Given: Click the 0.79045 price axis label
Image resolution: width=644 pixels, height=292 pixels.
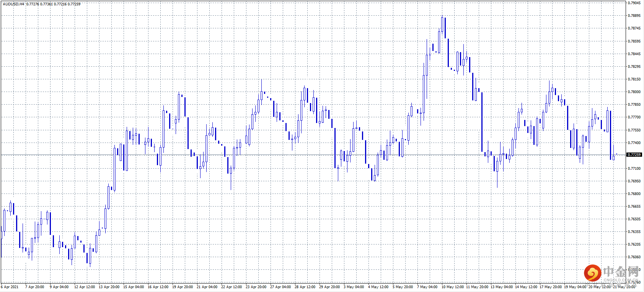Looking at the screenshot, I should 634,3.
